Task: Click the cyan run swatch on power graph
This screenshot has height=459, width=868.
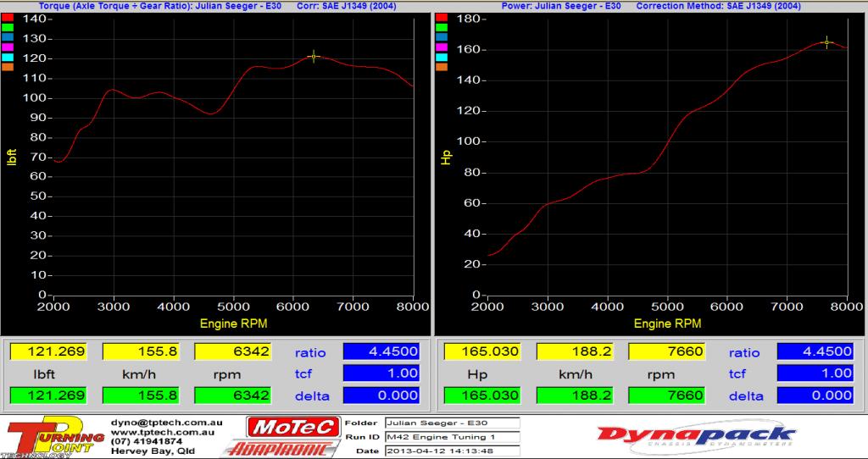Action: (441, 57)
